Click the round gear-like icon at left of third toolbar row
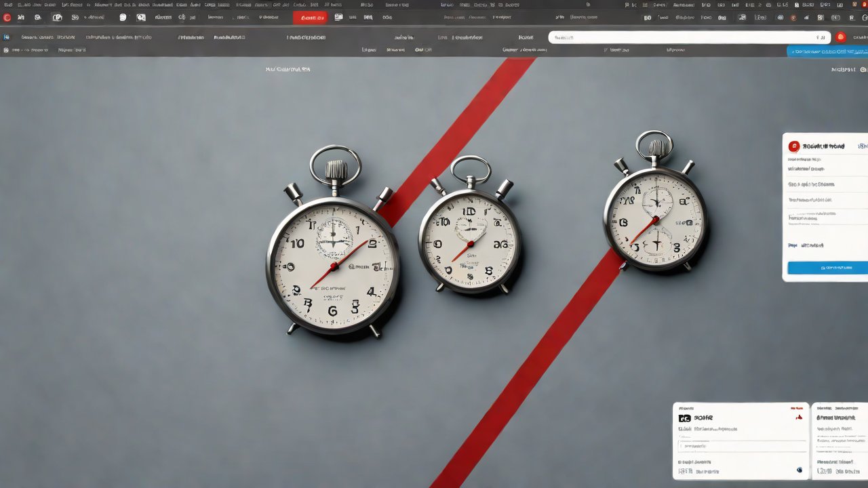This screenshot has height=488, width=868. pyautogui.click(x=7, y=50)
